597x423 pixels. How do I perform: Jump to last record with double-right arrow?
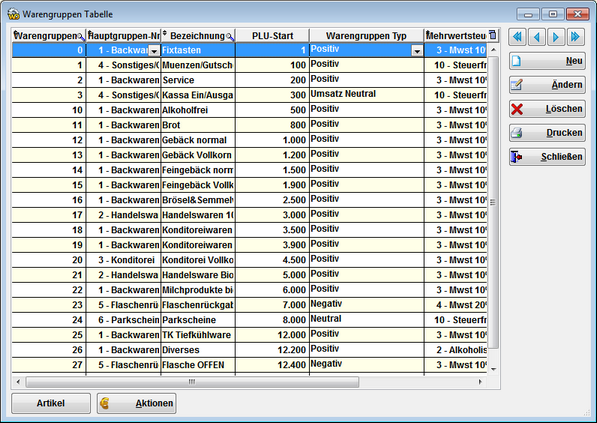575,37
